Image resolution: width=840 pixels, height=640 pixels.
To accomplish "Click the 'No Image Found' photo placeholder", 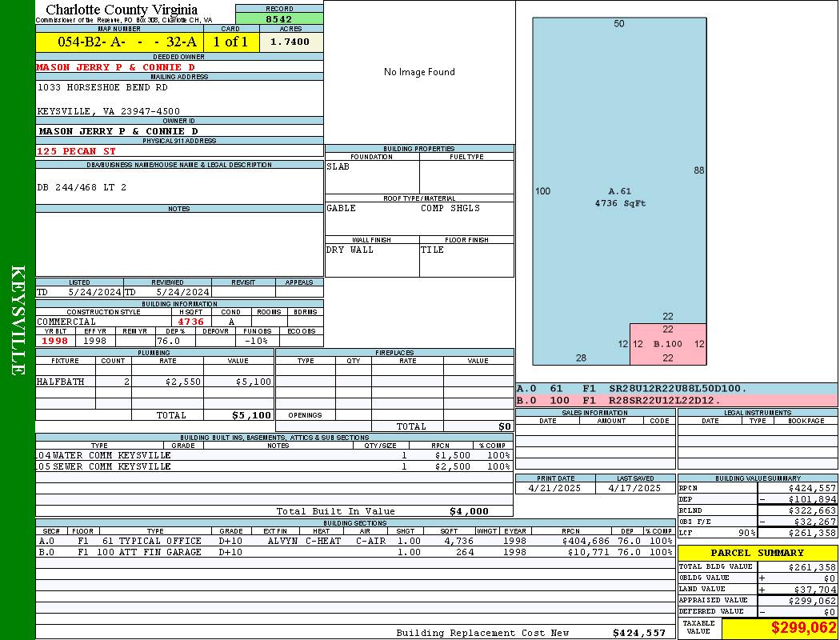I will 419,72.
